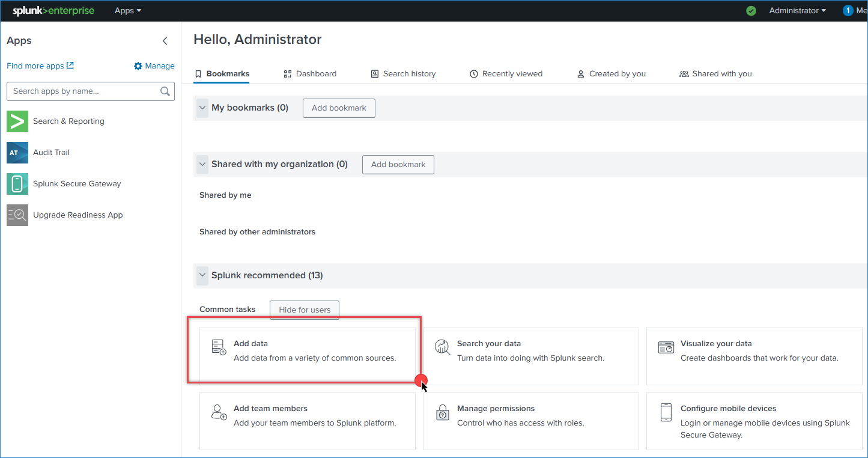Click the Splunk Enterprise logo
Viewport: 868px width, 458px height.
(53, 11)
